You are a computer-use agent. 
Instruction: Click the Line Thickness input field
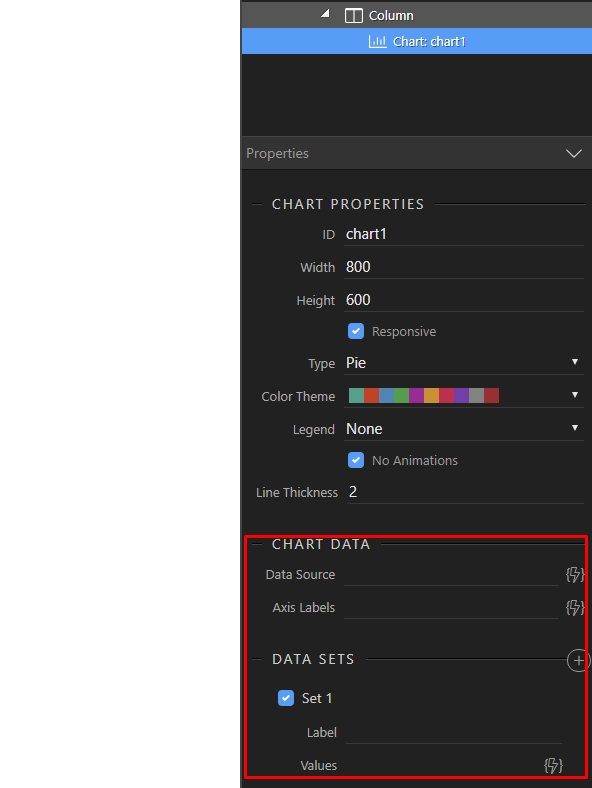coord(465,492)
